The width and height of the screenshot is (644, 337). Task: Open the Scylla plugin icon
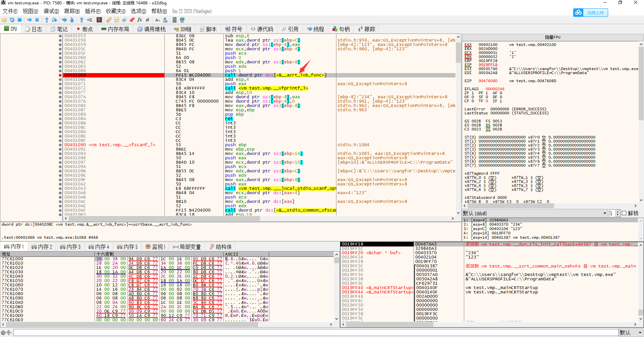(99, 20)
